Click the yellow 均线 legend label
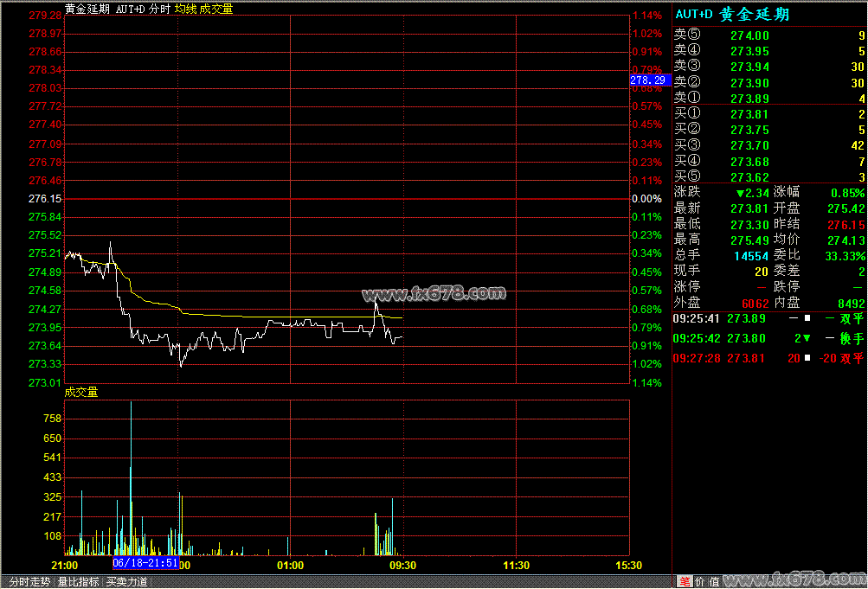Viewport: 868px width, 589px height. pos(185,9)
